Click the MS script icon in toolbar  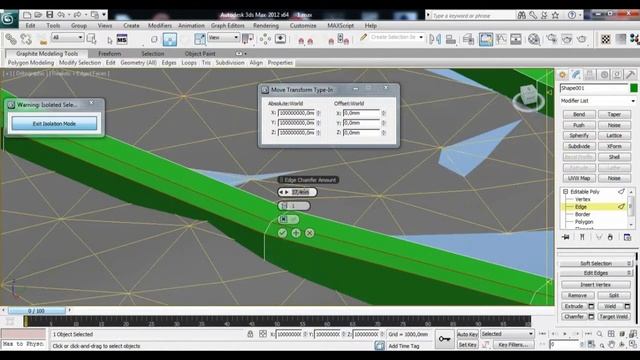(x=122, y=40)
